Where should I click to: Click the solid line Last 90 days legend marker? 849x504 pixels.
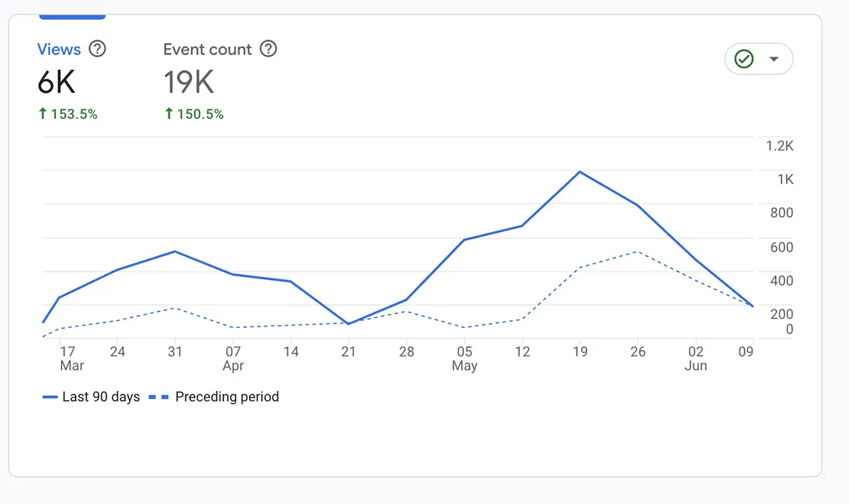(x=50, y=397)
